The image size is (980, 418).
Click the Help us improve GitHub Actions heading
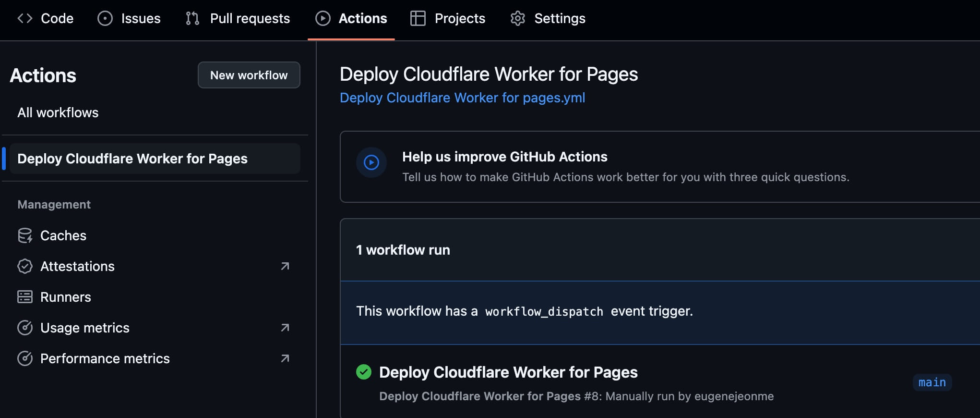click(x=505, y=157)
